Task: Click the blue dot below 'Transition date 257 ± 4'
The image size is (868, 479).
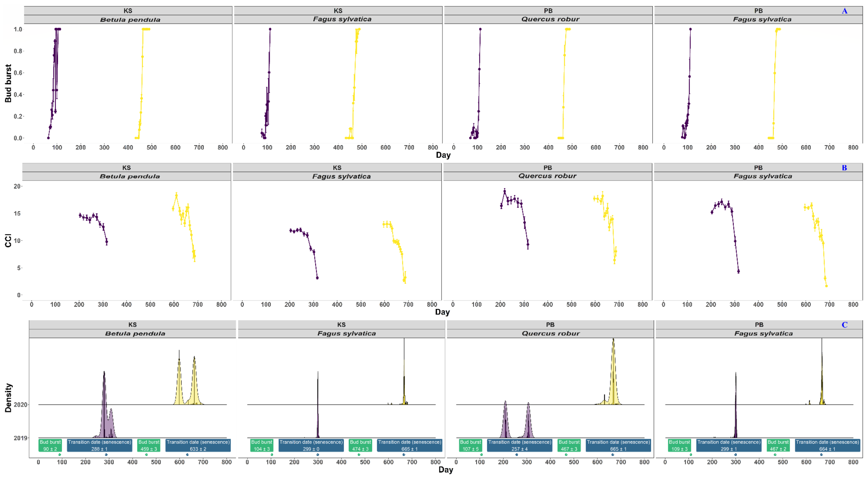Action: pos(517,455)
